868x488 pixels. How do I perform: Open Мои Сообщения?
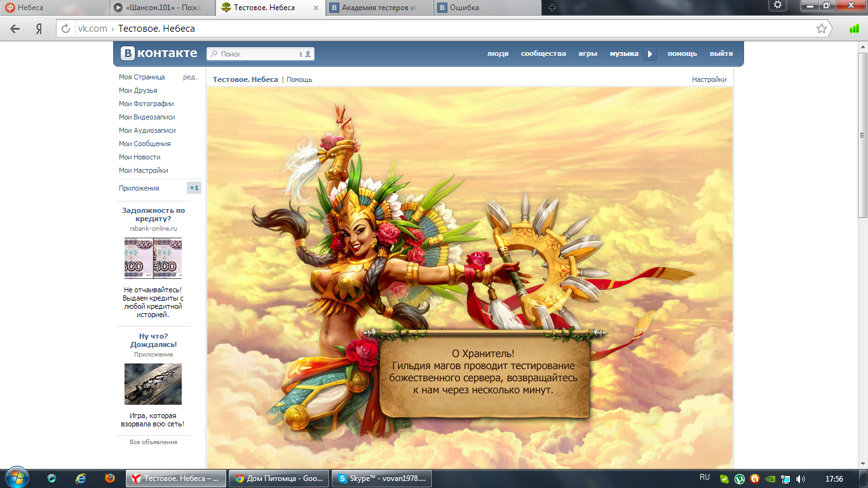coord(144,144)
